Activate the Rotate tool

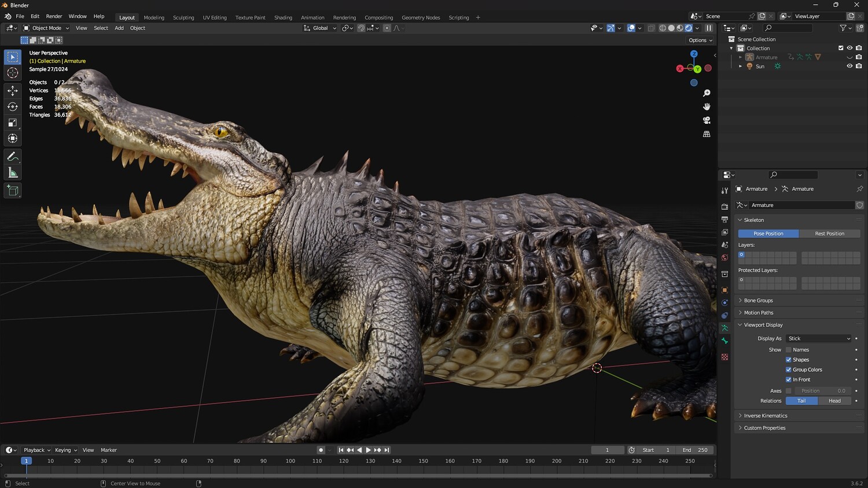[13, 106]
